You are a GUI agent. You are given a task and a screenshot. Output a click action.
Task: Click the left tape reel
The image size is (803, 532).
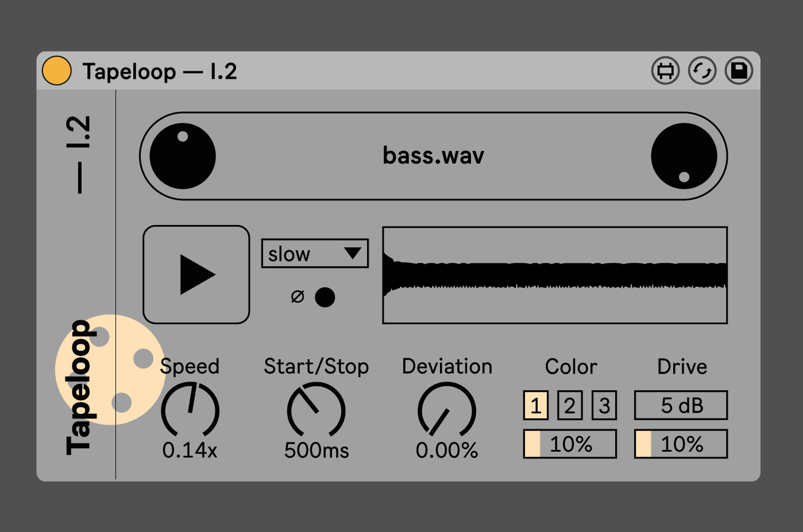tap(183, 156)
